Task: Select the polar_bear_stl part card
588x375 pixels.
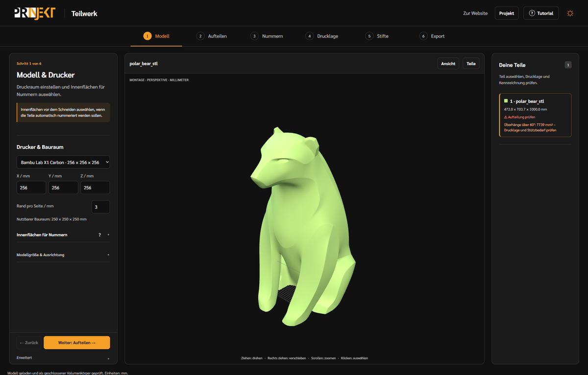Action: [535, 115]
